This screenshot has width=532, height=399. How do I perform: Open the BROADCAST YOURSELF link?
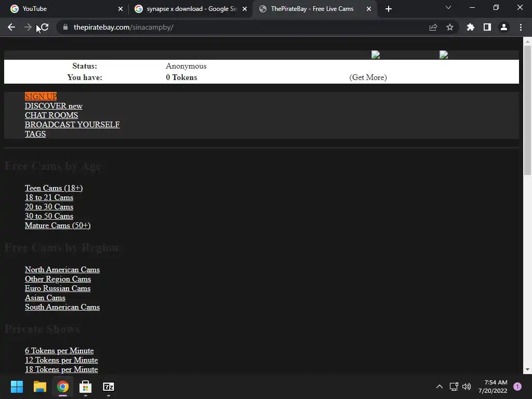tap(72, 125)
